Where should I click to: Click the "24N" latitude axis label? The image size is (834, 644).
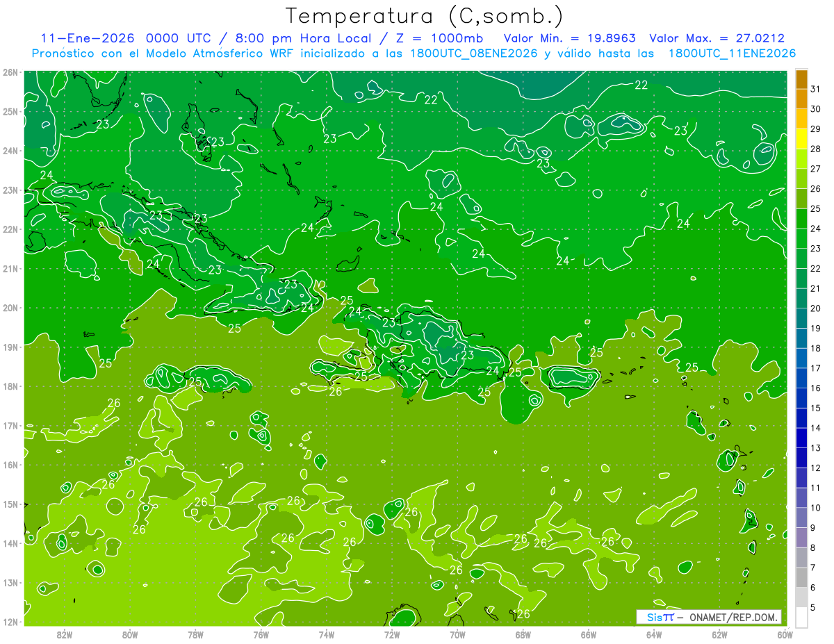click(10, 151)
